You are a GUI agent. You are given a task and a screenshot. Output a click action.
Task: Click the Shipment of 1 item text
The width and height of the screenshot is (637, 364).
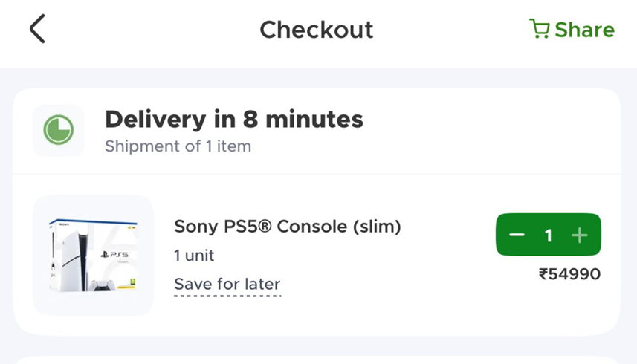coord(178,146)
